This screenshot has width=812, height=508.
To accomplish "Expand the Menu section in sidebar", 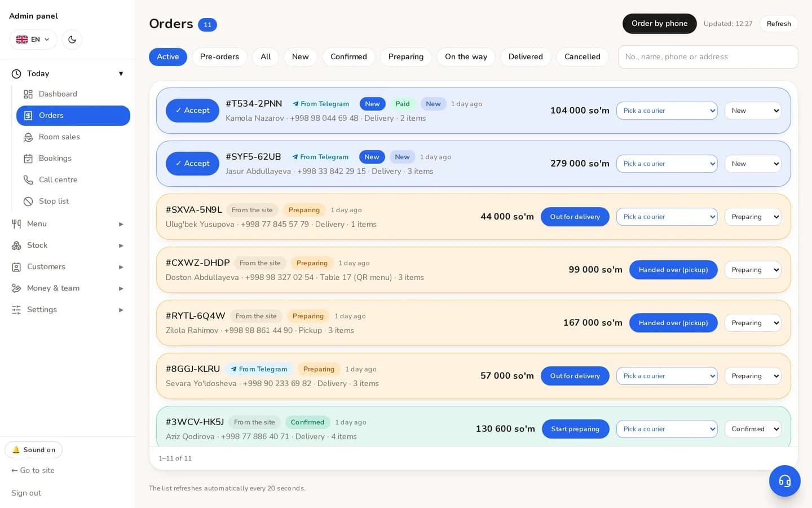I will 68,224.
